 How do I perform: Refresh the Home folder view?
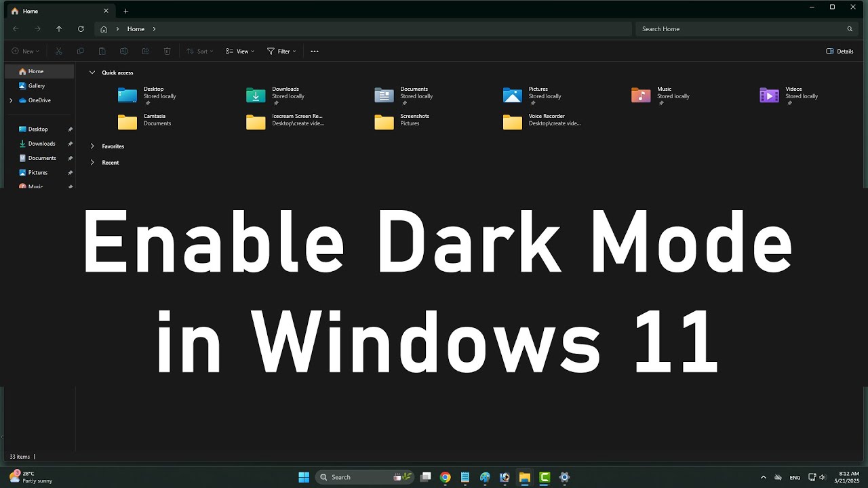tap(81, 29)
